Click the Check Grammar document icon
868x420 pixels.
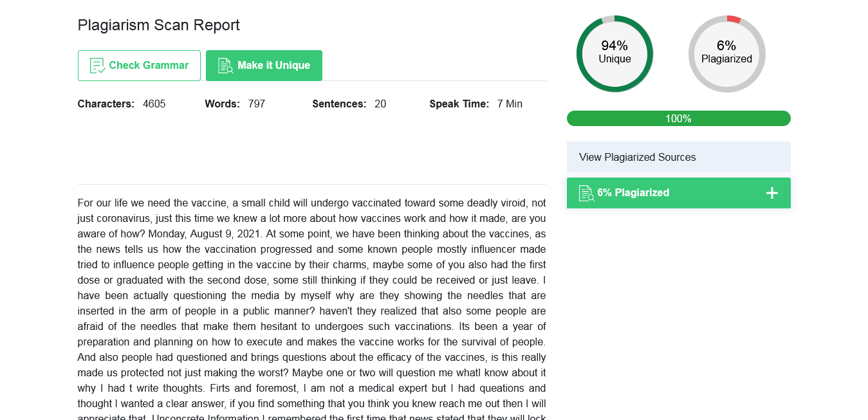tap(98, 66)
